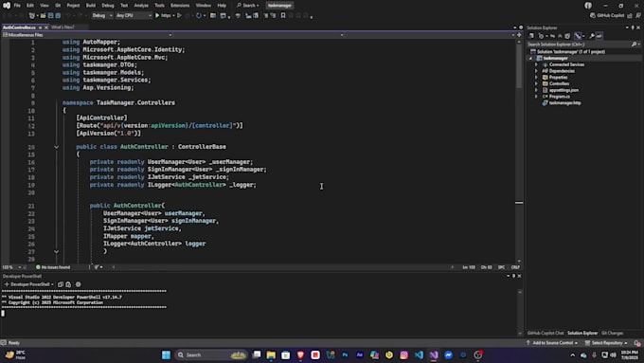Image resolution: width=644 pixels, height=363 pixels.
Task: Expand the Properties folder node
Action: click(536, 78)
